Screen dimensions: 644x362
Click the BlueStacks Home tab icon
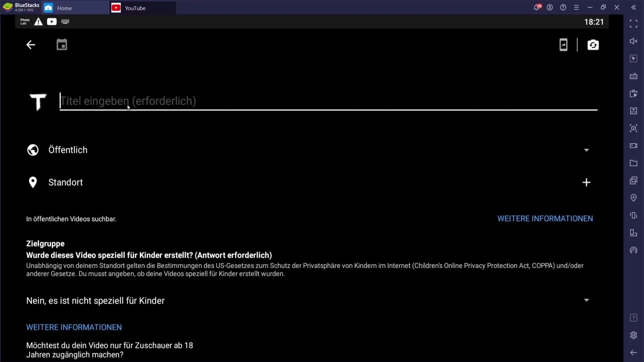49,7
